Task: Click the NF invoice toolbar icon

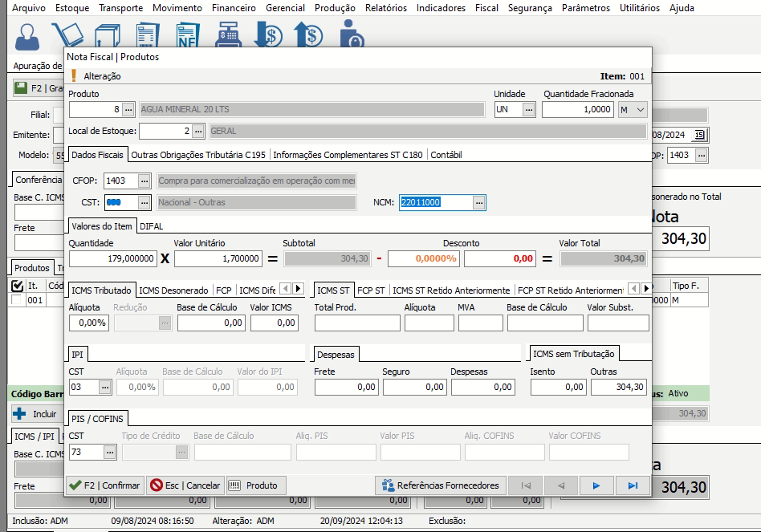Action: 186,35
